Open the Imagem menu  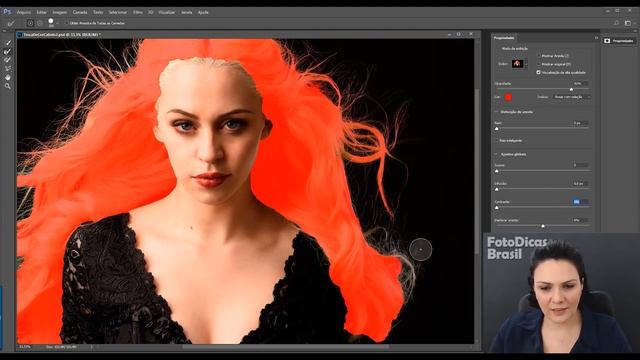tap(60, 12)
